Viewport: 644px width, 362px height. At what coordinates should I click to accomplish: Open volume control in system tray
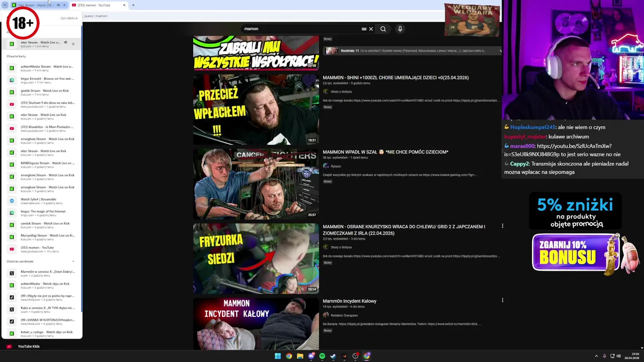coord(618,356)
